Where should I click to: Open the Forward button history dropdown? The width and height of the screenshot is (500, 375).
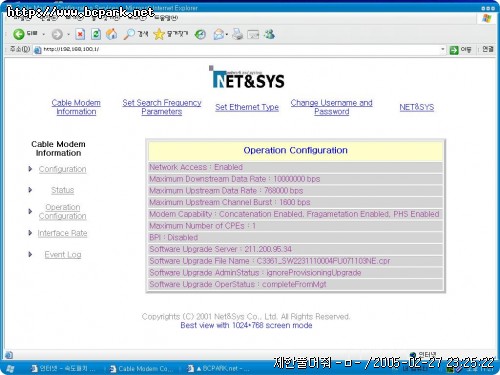[68, 34]
